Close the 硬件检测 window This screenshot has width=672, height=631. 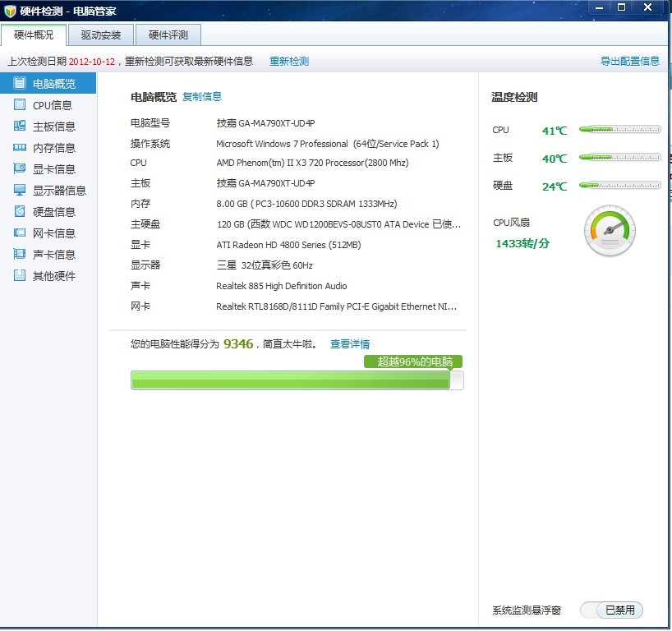pyautogui.click(x=647, y=7)
